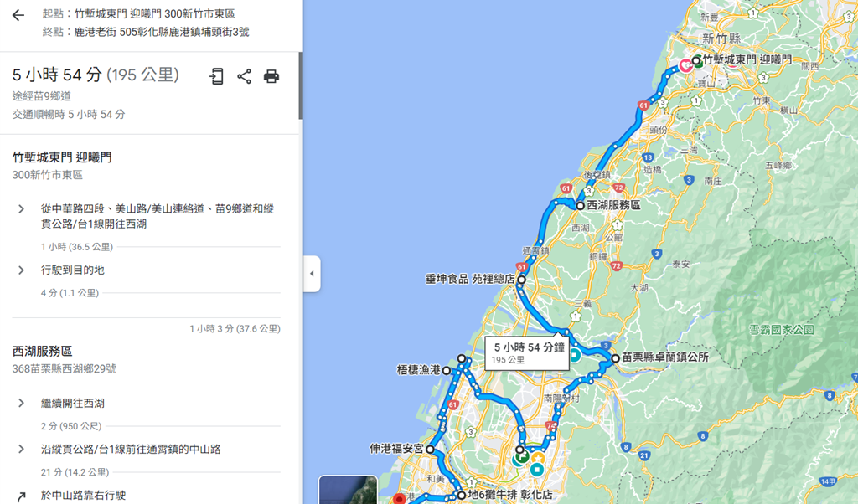Click the print directions icon

pyautogui.click(x=271, y=76)
